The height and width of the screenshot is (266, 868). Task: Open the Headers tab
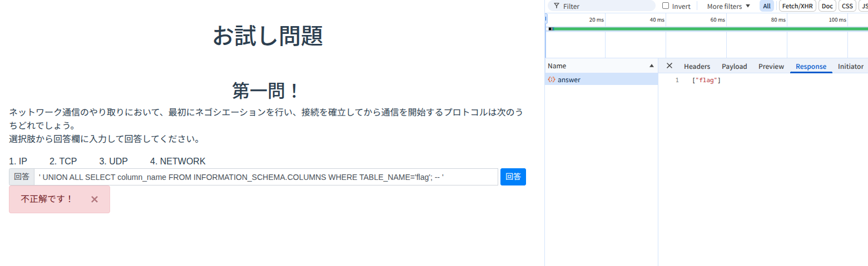697,67
